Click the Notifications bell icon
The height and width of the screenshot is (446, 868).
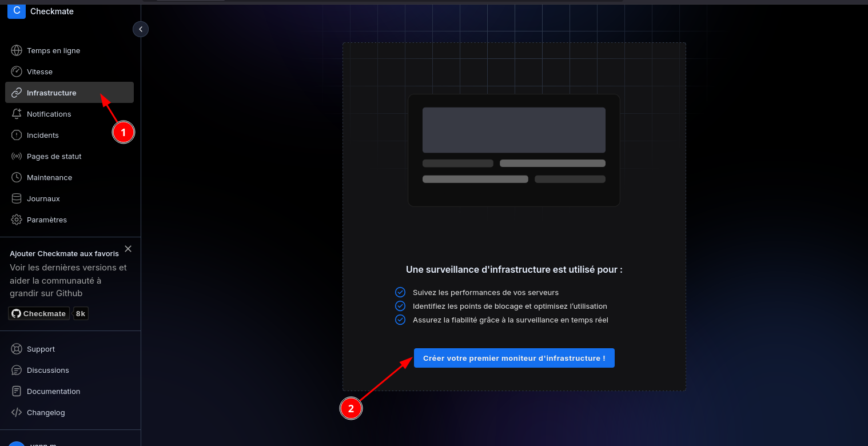17,114
